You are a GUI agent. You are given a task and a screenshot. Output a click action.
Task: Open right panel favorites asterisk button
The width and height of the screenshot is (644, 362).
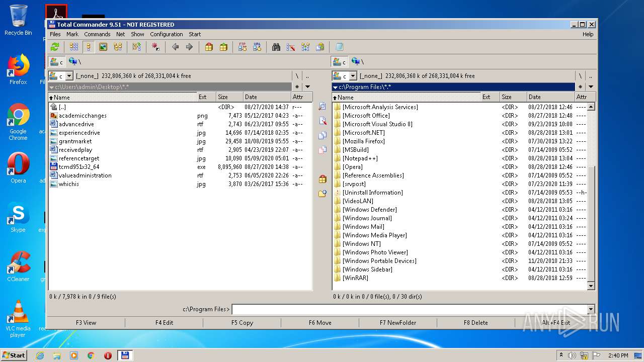click(580, 87)
